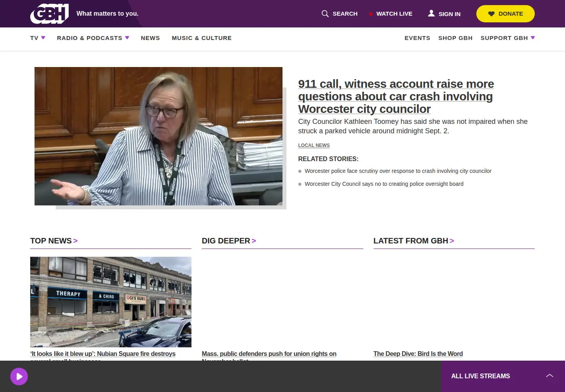The height and width of the screenshot is (392, 565).
Task: Click the search magnifier icon
Action: pyautogui.click(x=325, y=14)
